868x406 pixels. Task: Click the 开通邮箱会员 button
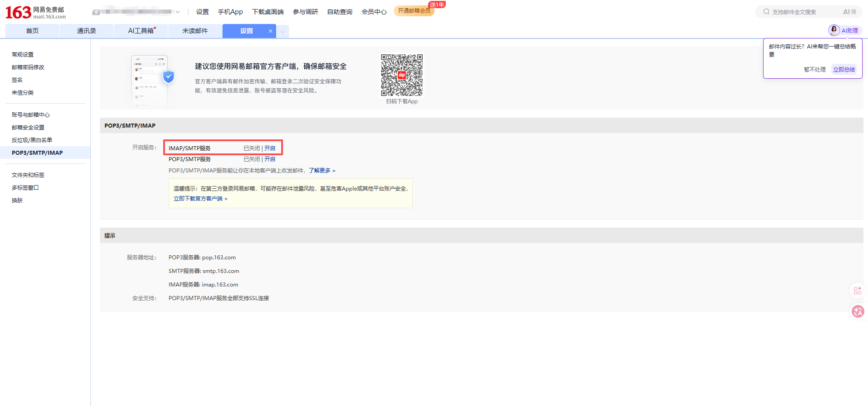point(414,11)
